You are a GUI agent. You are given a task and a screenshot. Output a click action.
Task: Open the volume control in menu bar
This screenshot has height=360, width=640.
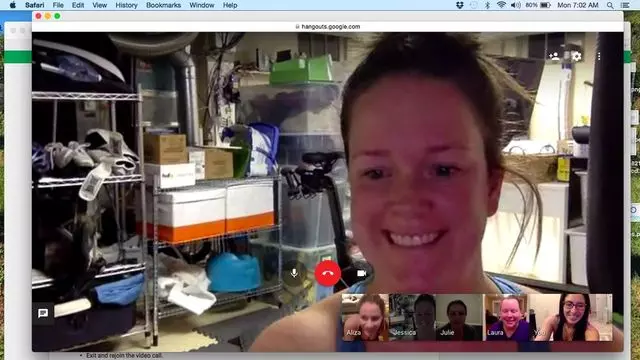[x=515, y=5]
